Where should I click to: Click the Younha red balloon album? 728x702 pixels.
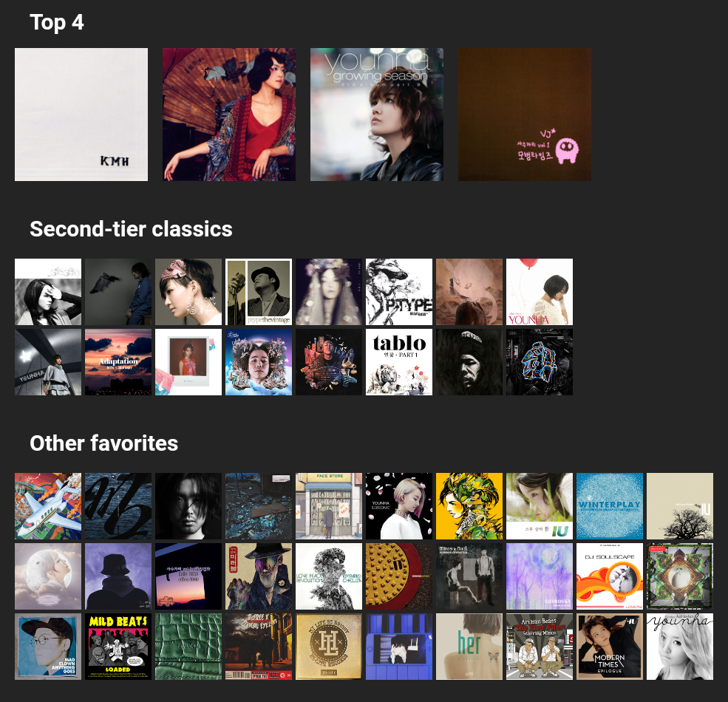pyautogui.click(x=540, y=292)
